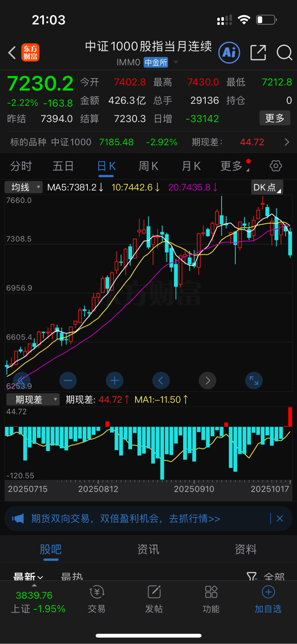Open the 期现差 sub-indicator dropdown
Image resolution: width=297 pixels, height=644 pixels.
(33, 400)
